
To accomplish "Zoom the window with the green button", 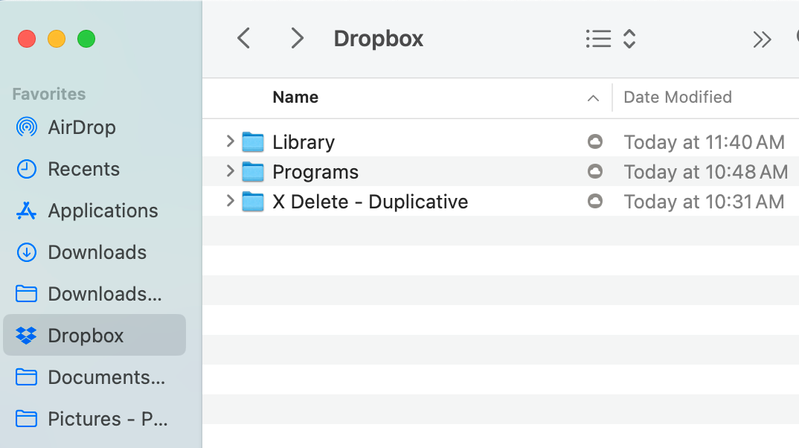I will [x=86, y=39].
